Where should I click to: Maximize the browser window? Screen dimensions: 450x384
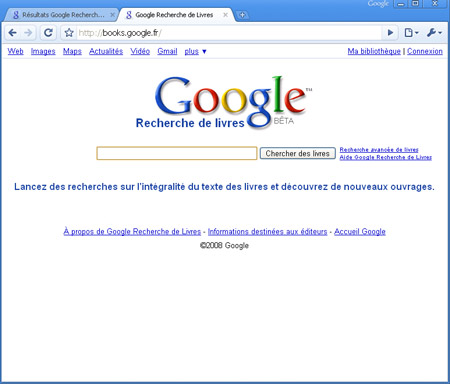point(415,4)
